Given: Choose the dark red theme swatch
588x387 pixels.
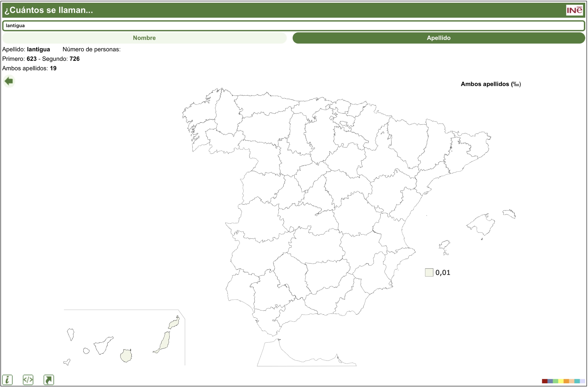Looking at the screenshot, I should (x=545, y=381).
